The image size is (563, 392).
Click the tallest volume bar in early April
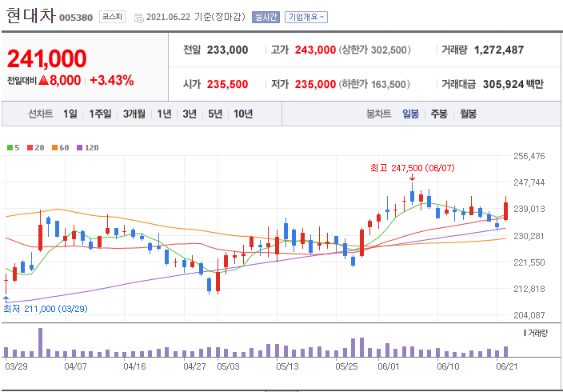pos(40,342)
